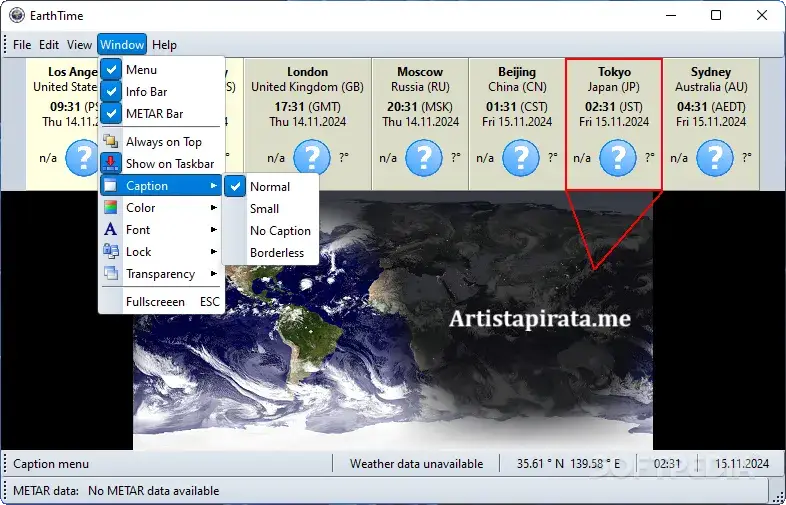This screenshot has height=505, width=786.
Task: Select the Sydney city panel
Action: (711, 124)
